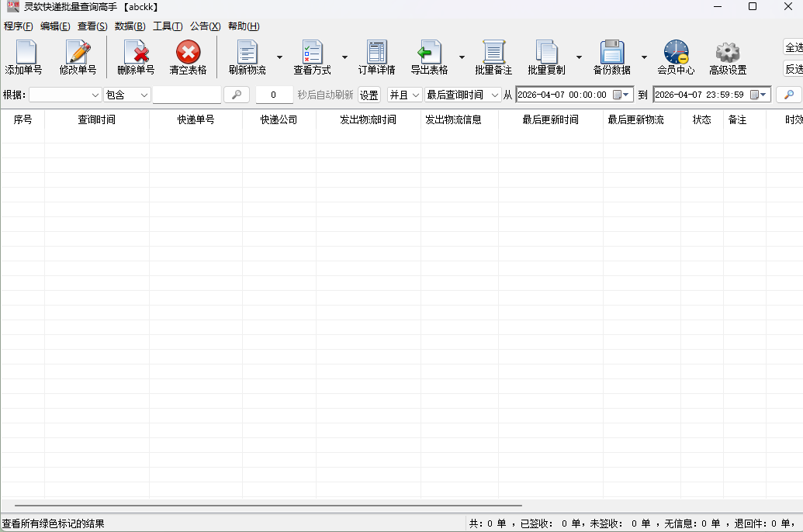Click the red 清空表格 icon
Viewport: 803px width, 532px height.
pos(188,53)
